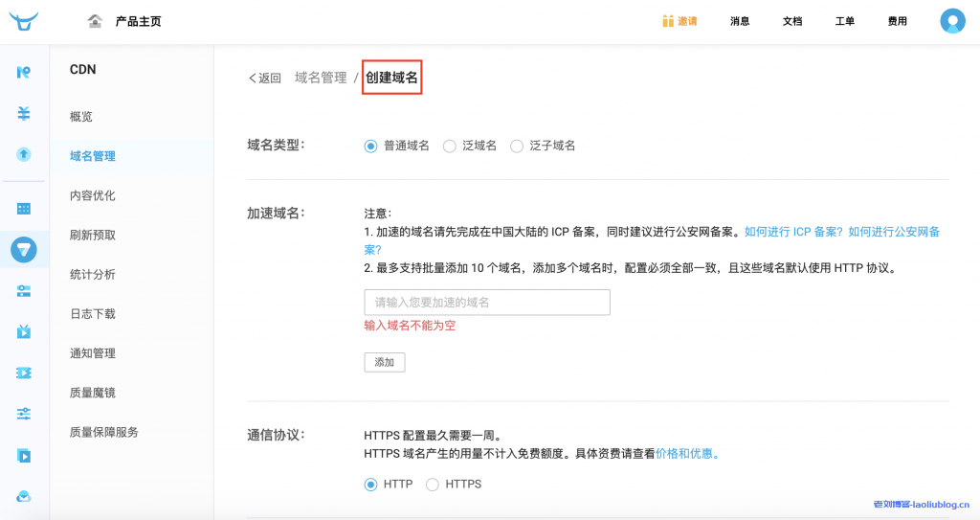Screen dimensions: 980x520
Task: Select the highlighted CDN funnel sidebar icon
Action: tap(24, 250)
